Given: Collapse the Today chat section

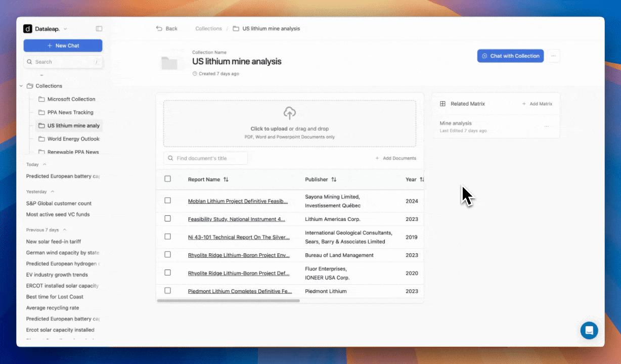Looking at the screenshot, I should (45, 164).
